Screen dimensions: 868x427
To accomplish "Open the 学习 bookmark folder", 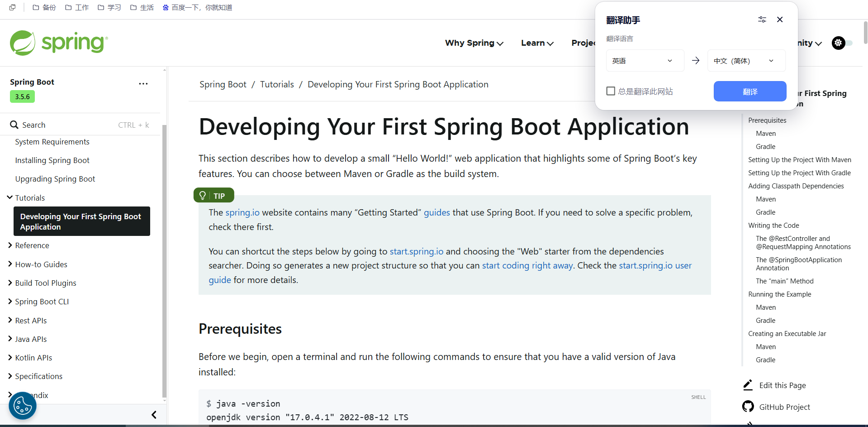I will click(x=109, y=7).
